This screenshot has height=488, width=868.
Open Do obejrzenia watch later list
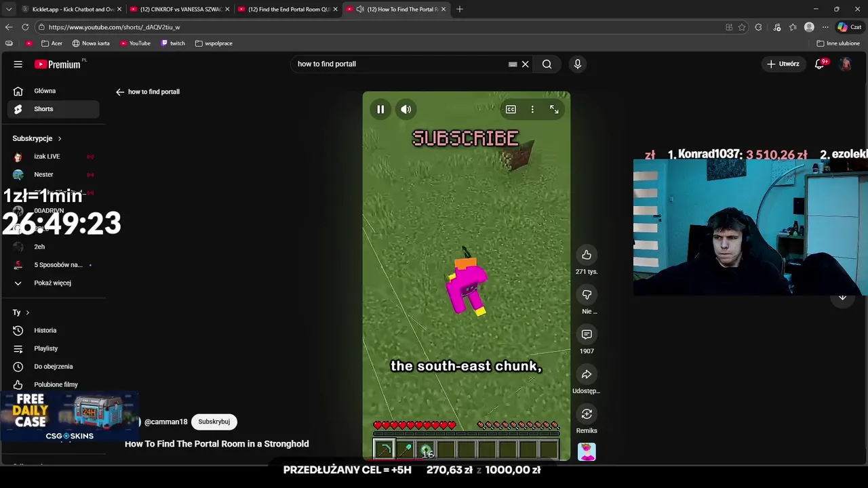53,367
